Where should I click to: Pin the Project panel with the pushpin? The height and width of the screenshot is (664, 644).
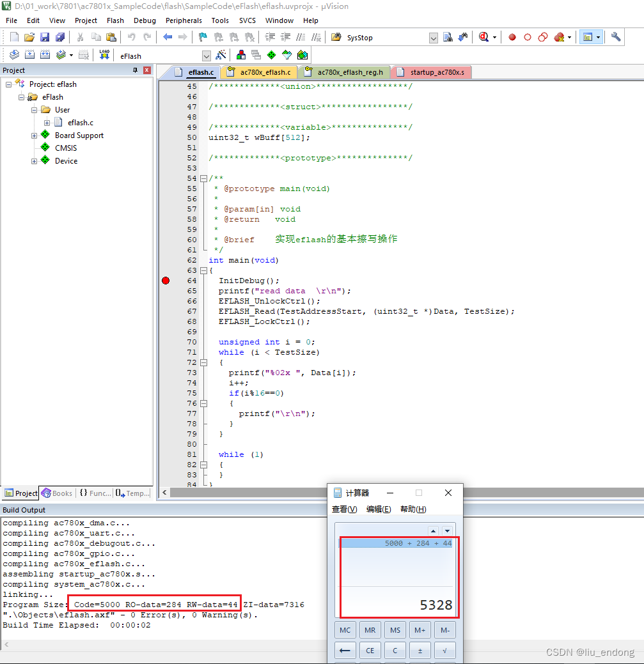[135, 70]
